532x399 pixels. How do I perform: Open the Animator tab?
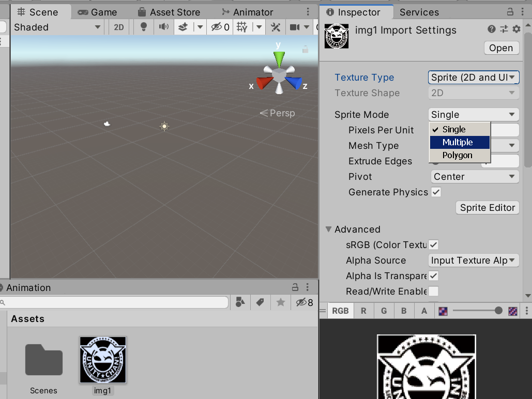click(247, 12)
